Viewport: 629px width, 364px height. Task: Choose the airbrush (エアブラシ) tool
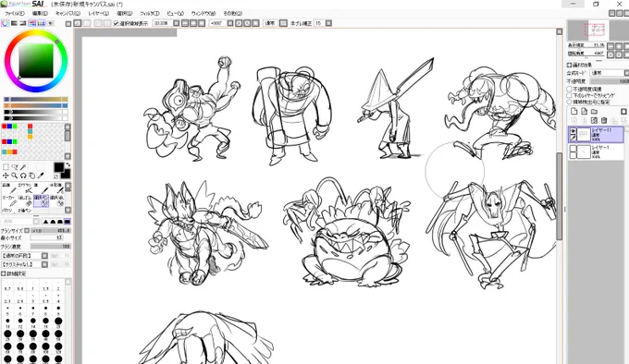[24, 188]
